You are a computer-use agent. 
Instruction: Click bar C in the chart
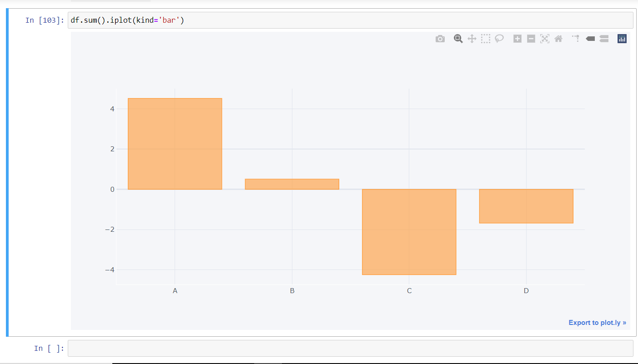coord(409,232)
